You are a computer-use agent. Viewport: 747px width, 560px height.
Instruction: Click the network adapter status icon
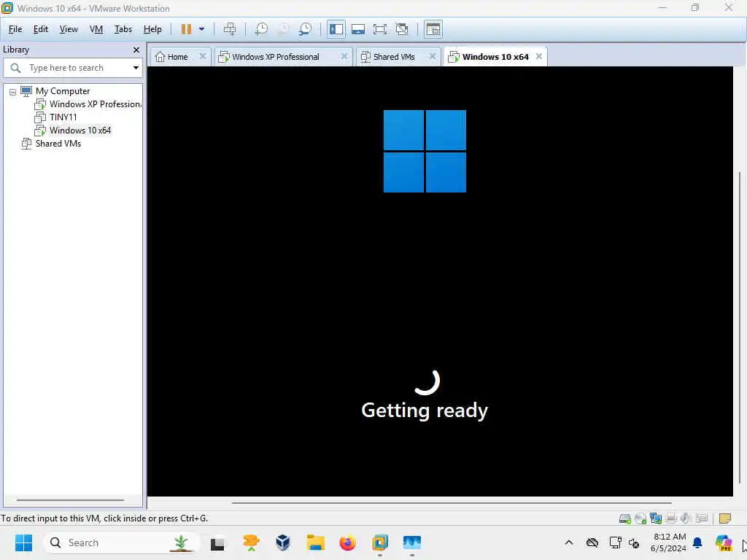[x=656, y=518]
